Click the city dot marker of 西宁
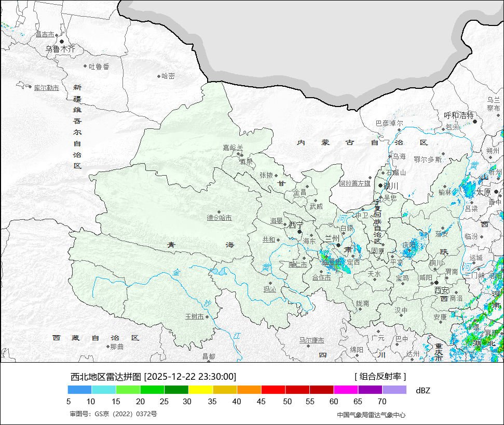 click(299, 232)
